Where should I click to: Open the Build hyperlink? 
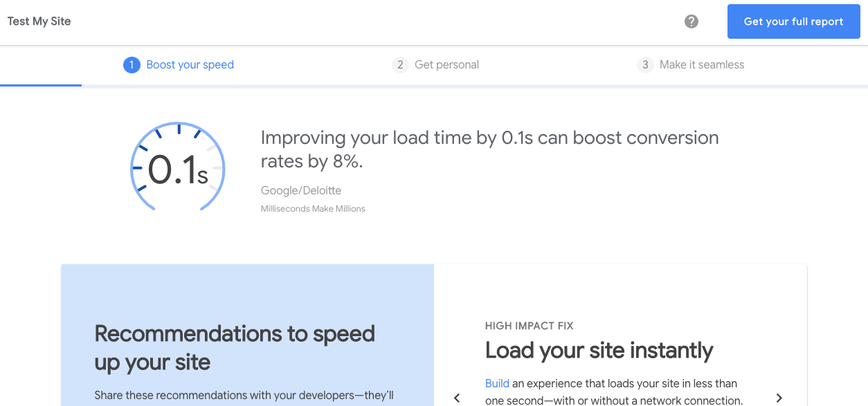pyautogui.click(x=497, y=383)
